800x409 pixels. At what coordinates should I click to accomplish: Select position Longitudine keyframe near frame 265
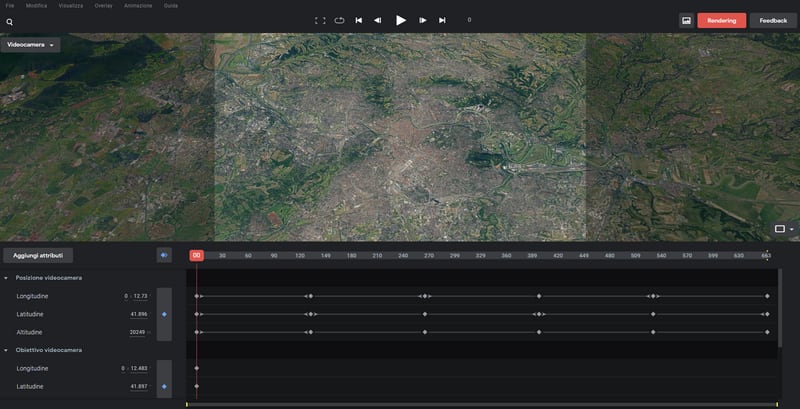coord(425,296)
